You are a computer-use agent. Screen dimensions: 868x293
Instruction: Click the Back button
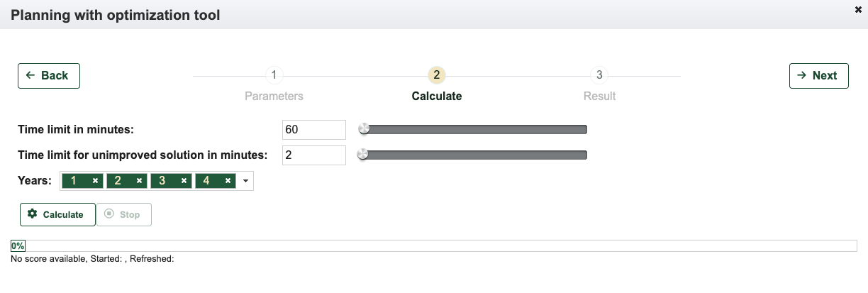click(49, 76)
